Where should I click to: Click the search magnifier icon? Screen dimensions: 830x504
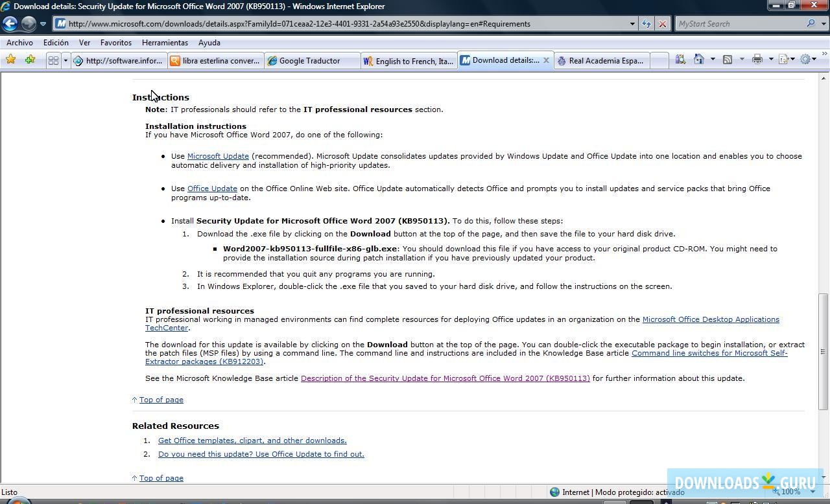coord(811,24)
